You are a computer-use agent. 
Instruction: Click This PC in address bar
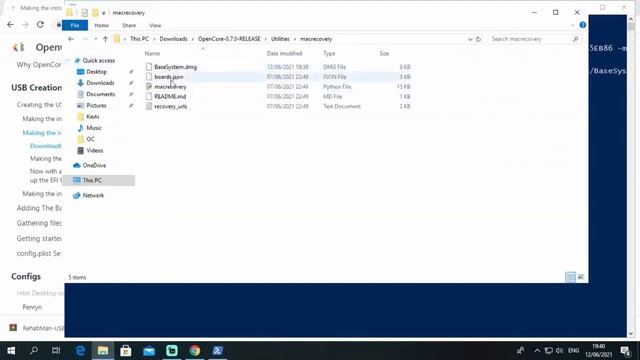(x=140, y=39)
